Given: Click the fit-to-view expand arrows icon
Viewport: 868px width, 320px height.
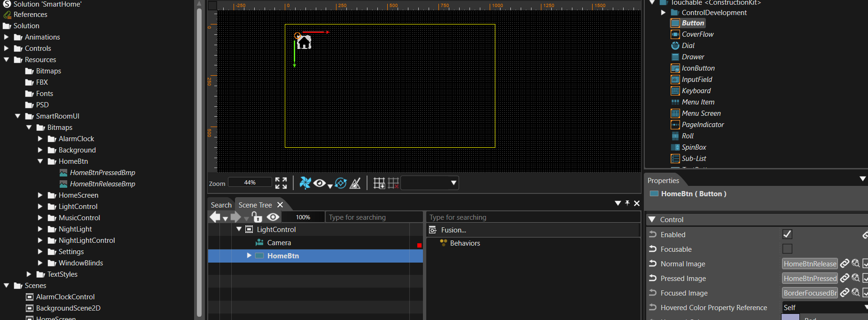Looking at the screenshot, I should [281, 183].
